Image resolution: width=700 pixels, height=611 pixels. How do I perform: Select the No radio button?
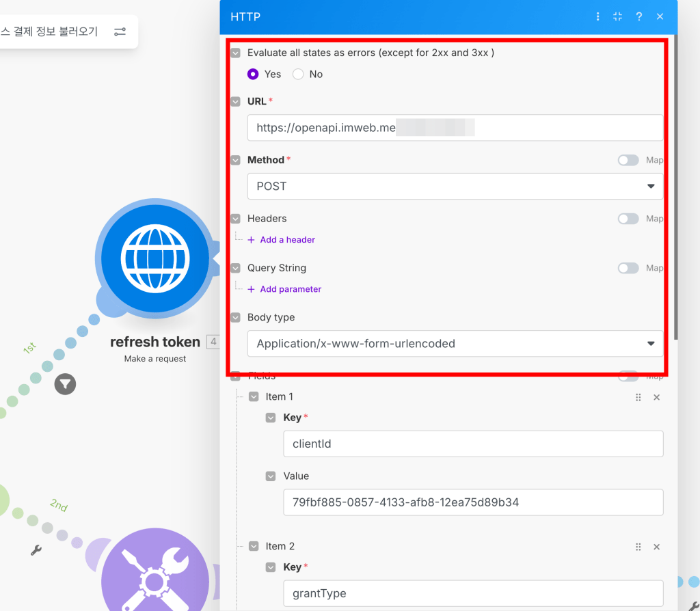[x=298, y=74]
